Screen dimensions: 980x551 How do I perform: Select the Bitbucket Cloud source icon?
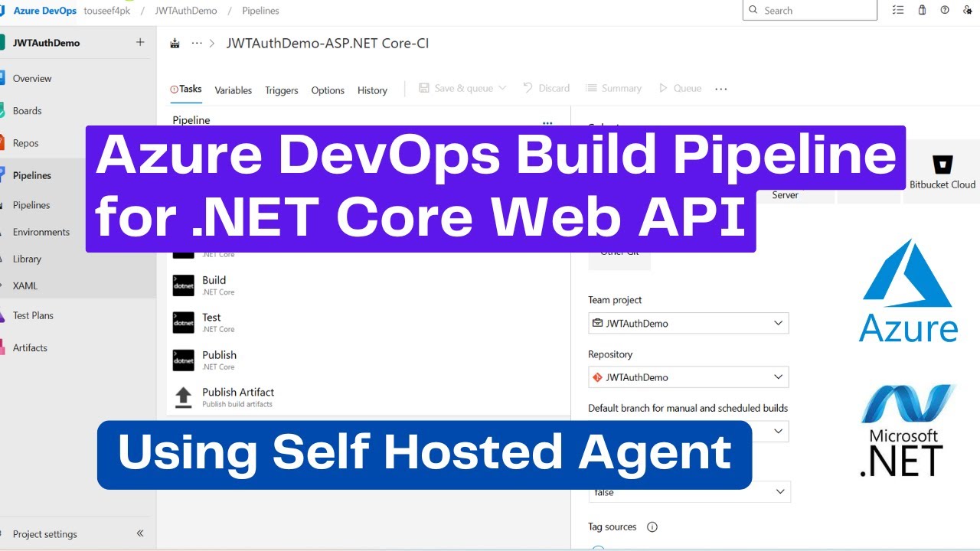[942, 165]
